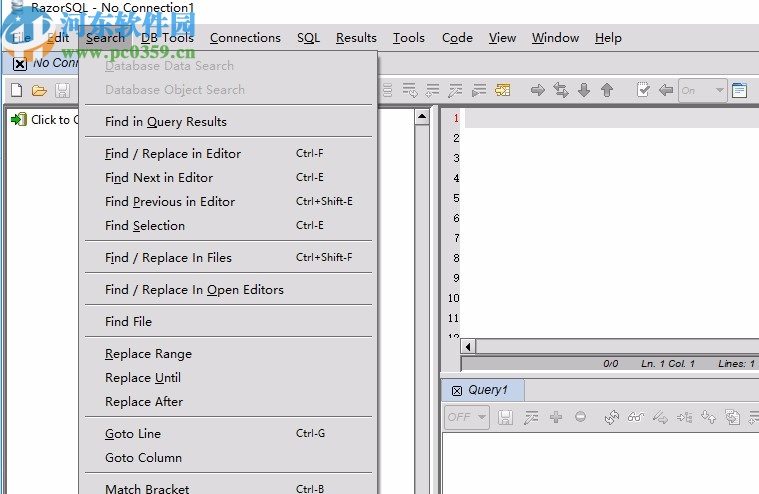Click the refresh arrows icon in results toolbar

(x=612, y=417)
